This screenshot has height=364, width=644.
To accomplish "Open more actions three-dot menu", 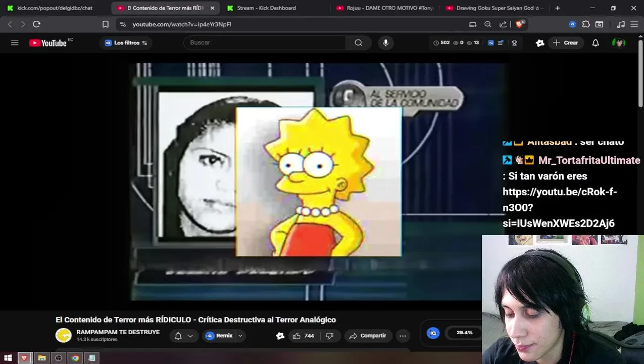I will 403,336.
